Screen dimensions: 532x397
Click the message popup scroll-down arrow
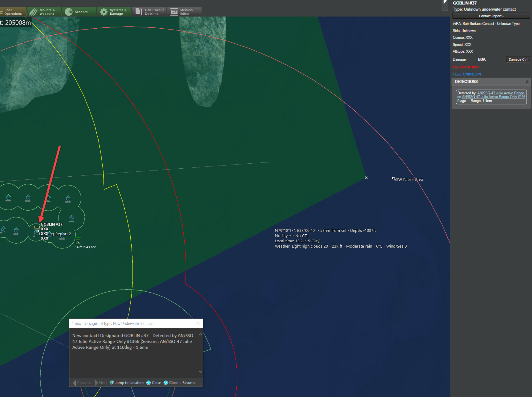point(200,371)
